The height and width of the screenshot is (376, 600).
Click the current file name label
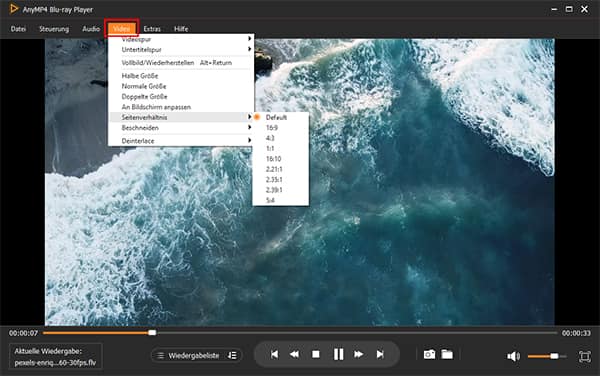point(55,363)
